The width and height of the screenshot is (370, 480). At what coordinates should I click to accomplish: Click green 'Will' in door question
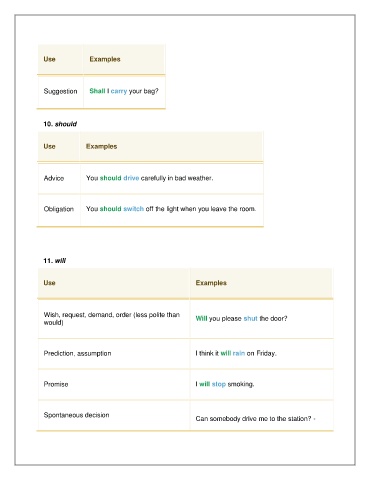point(201,318)
